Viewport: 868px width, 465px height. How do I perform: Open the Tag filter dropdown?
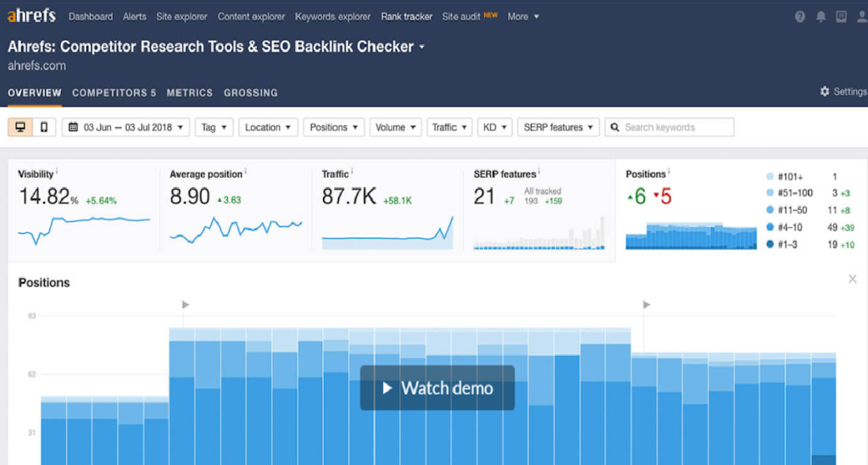[214, 127]
